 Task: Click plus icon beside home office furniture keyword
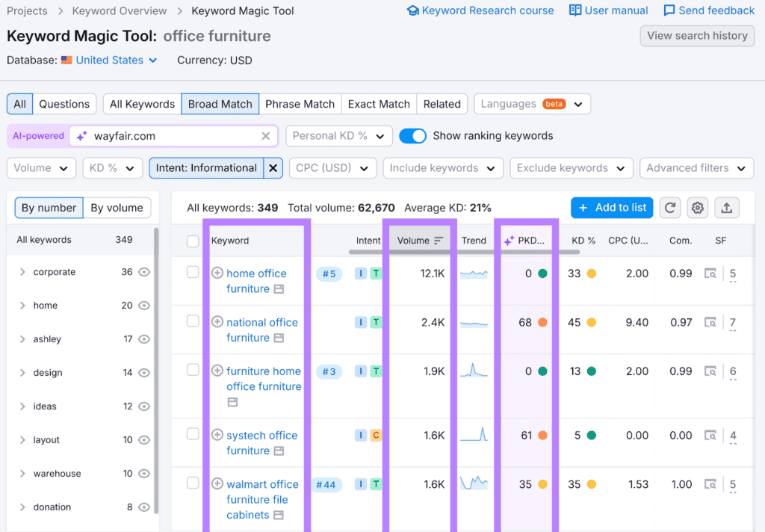[x=217, y=273]
